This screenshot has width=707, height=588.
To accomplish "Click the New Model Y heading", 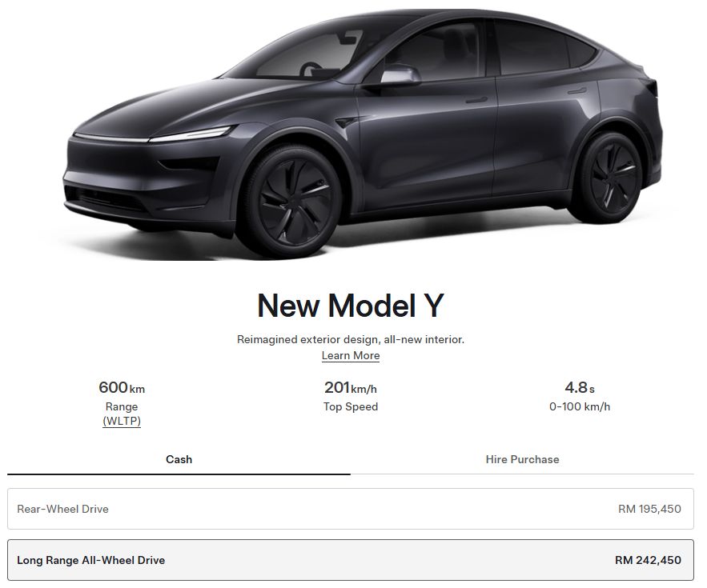I will (x=351, y=306).
